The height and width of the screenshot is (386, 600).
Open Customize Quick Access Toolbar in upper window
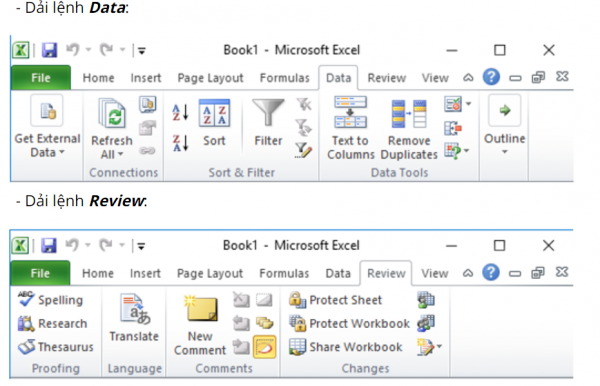142,50
